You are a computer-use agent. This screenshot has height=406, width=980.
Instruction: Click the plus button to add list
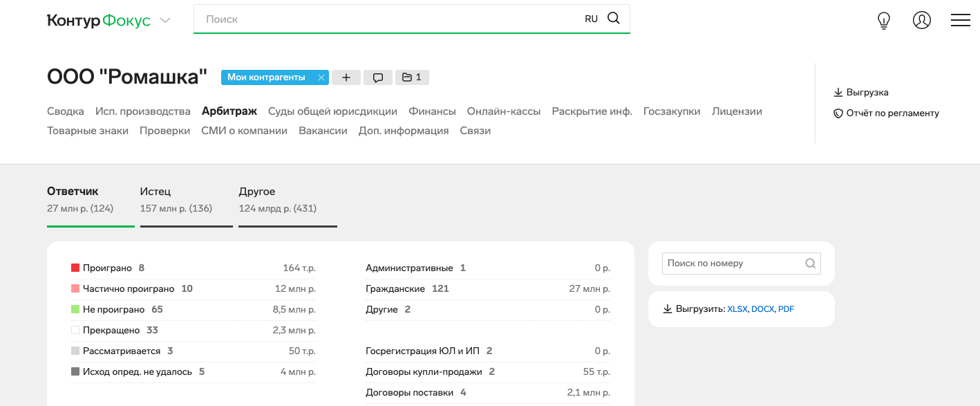346,77
